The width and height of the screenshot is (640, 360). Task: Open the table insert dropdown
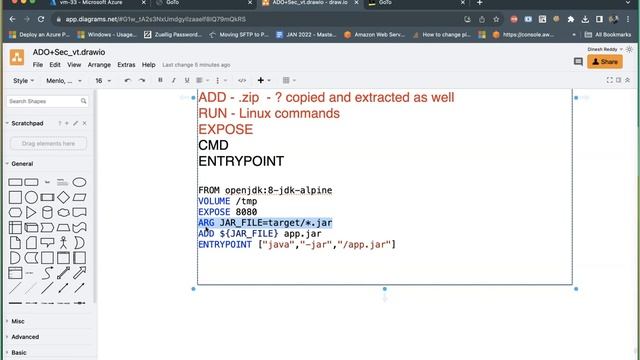[x=289, y=80]
